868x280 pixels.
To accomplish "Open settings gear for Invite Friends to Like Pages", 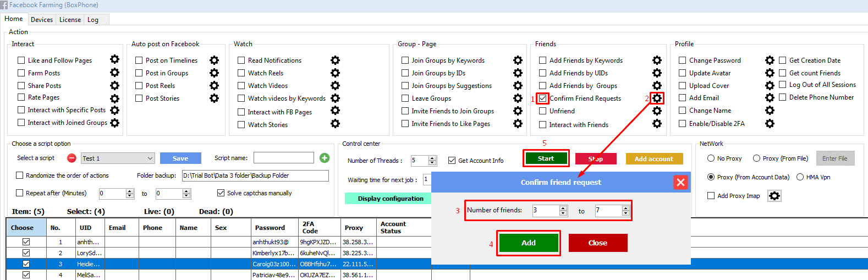I will tap(518, 123).
